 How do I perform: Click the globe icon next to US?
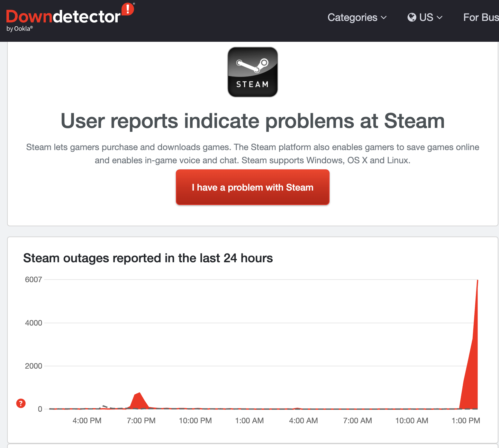[x=412, y=17]
